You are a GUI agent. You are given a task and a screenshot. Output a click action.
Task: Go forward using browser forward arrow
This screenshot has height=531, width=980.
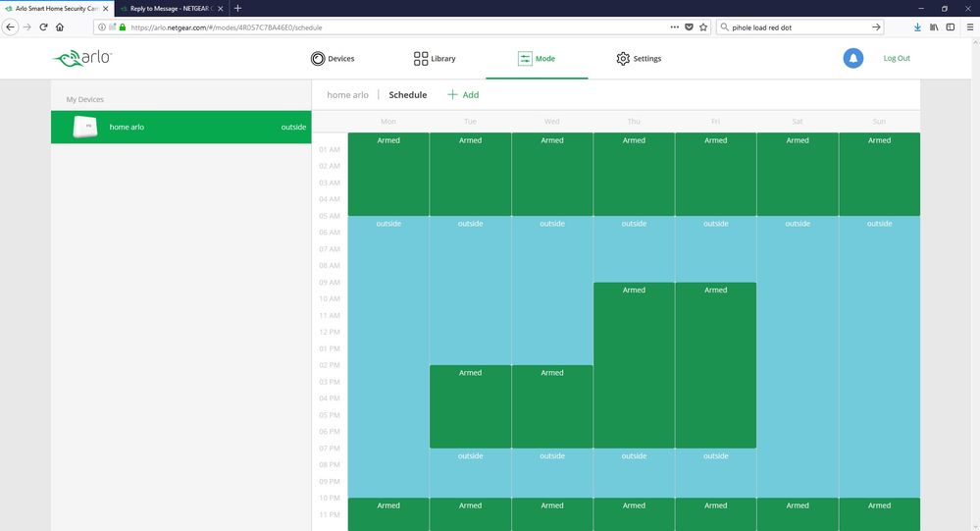26,27
